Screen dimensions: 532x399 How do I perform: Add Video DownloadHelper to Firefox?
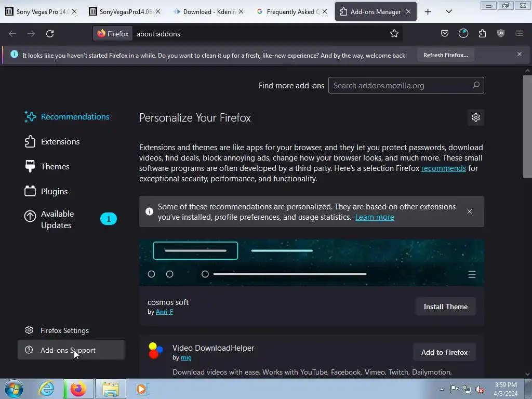(444, 352)
